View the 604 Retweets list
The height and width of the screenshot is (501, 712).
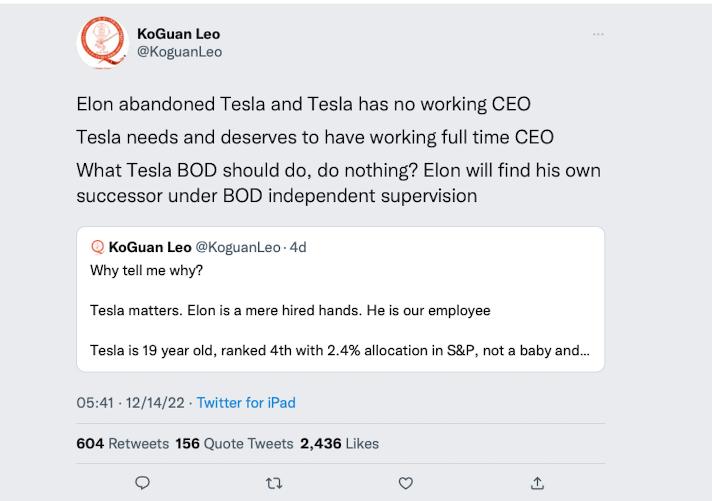point(123,443)
